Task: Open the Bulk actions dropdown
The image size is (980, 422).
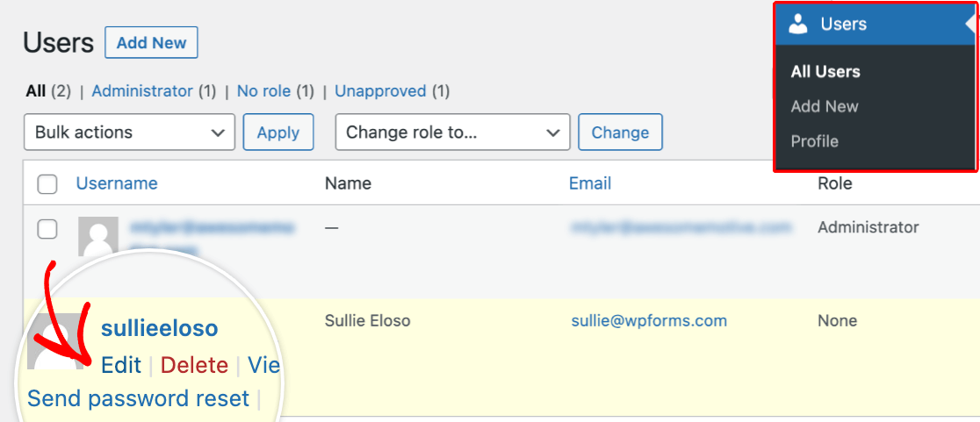Action: (x=129, y=132)
